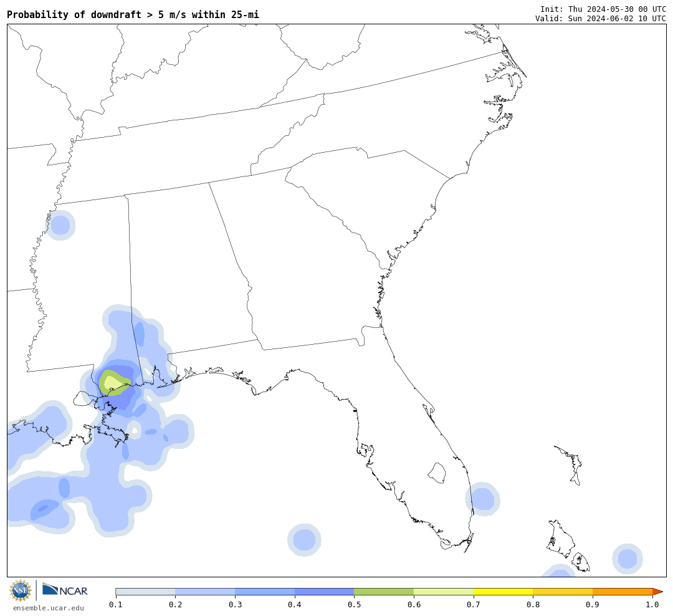Click the colorbar label 0.7
Screen dimensions: 673x616
474,605
